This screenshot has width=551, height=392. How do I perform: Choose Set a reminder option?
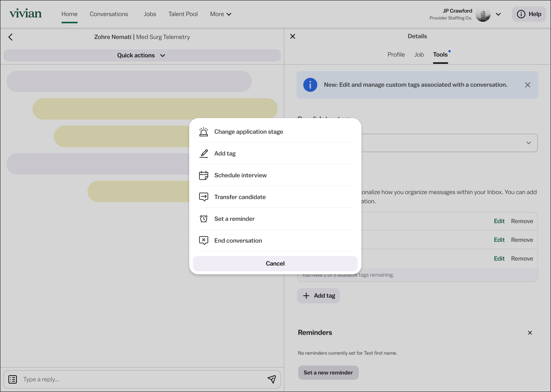(275, 219)
